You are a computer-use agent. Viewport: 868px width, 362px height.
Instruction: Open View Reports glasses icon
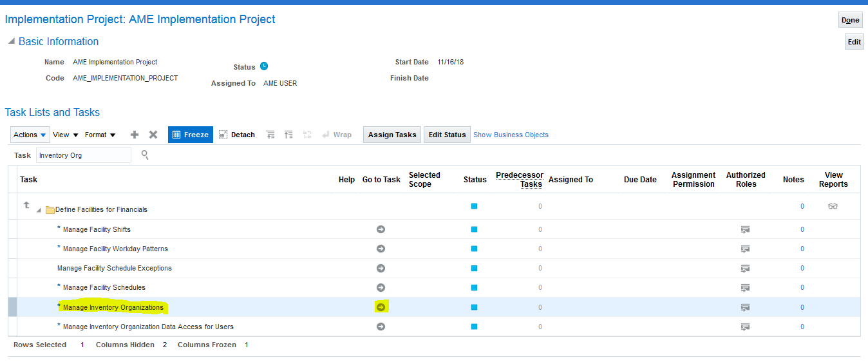tap(833, 207)
